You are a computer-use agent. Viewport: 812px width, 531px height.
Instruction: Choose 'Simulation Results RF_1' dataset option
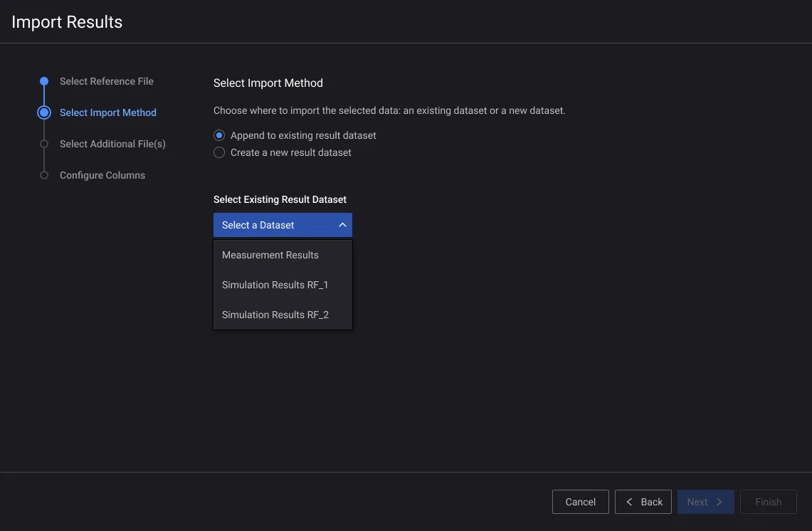click(283, 285)
